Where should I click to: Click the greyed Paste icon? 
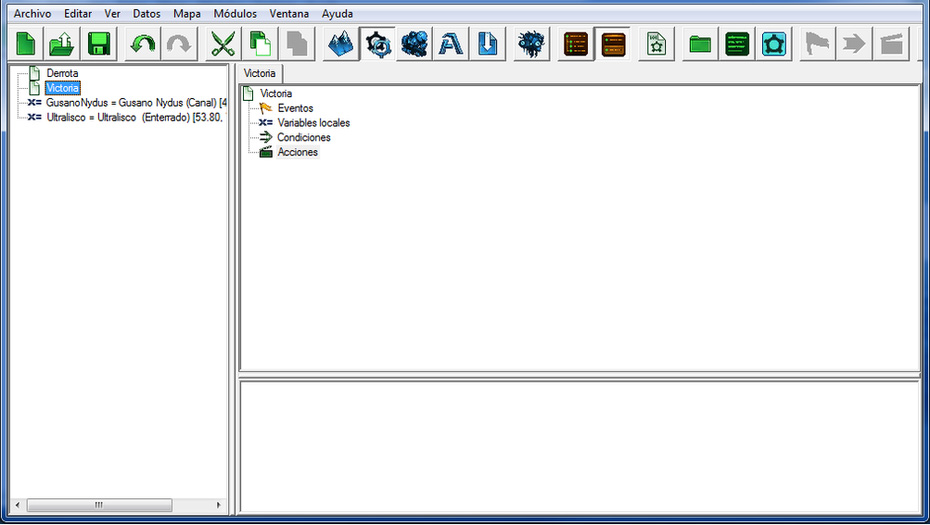pyautogui.click(x=296, y=44)
